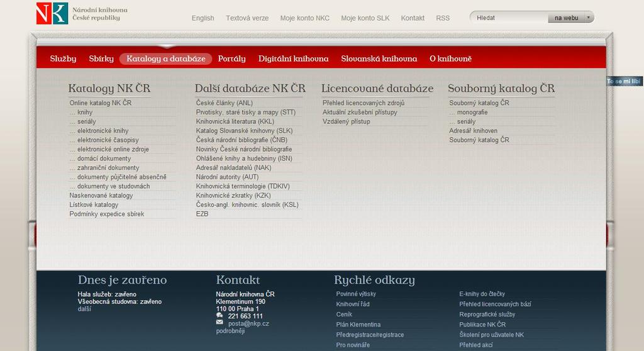
Task: Open '... elektronické online zdroje' link
Action: tap(109, 149)
